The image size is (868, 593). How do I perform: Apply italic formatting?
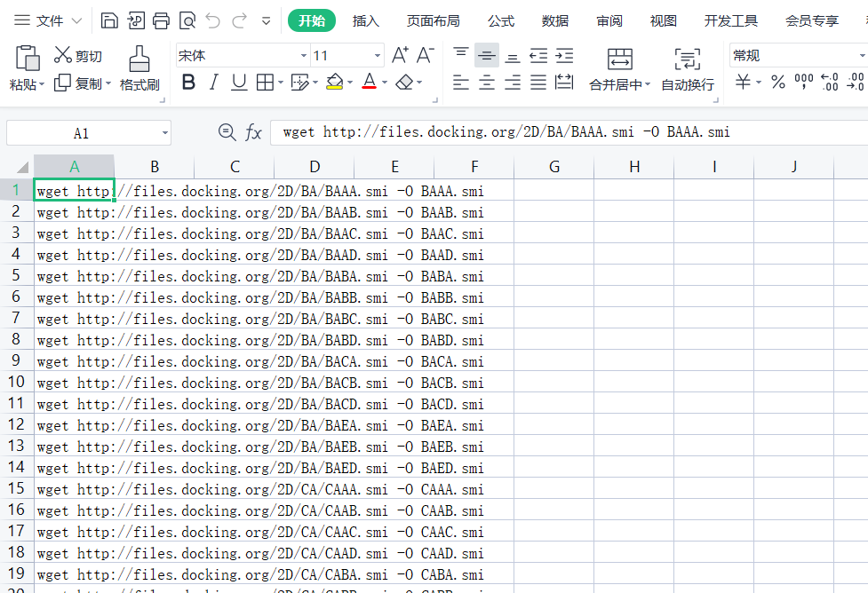click(212, 82)
